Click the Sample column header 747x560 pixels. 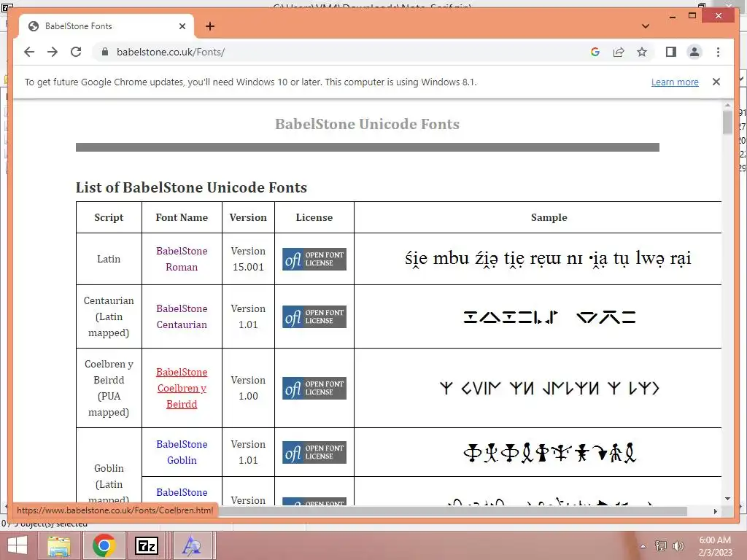coord(549,217)
